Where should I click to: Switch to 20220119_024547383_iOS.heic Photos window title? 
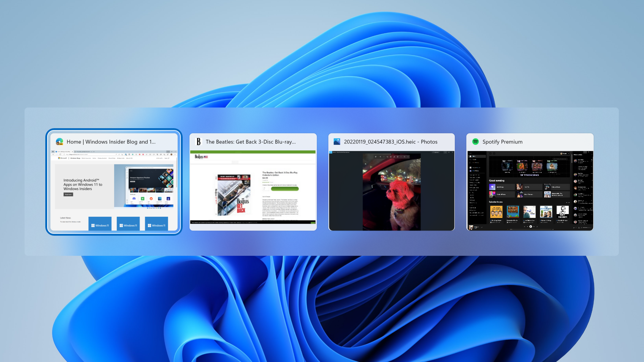tap(391, 142)
